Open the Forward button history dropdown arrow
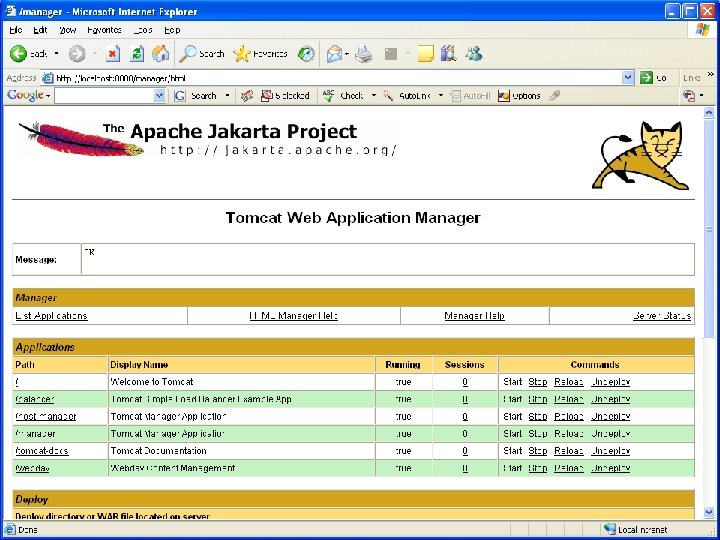Screen dimensions: 720x540 click(95, 54)
